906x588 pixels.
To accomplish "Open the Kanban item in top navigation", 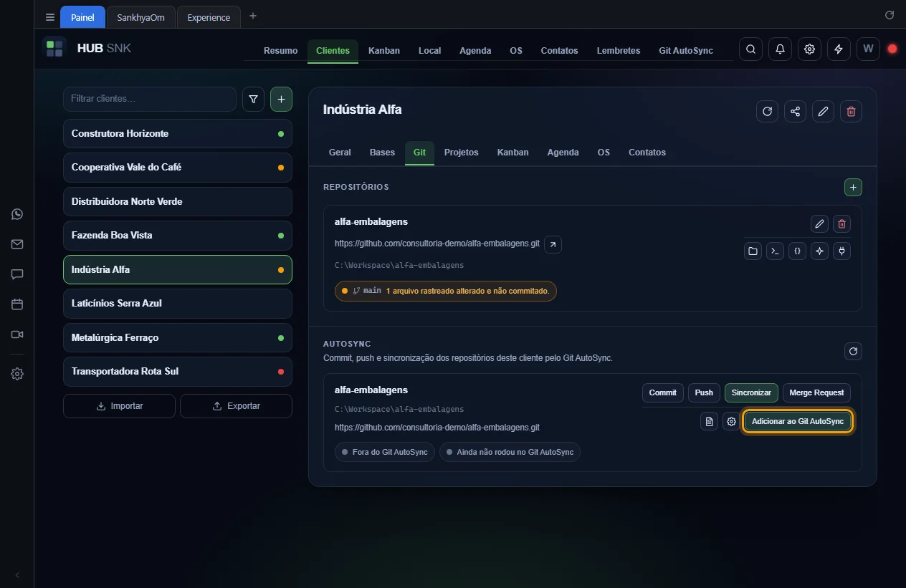I will click(384, 51).
